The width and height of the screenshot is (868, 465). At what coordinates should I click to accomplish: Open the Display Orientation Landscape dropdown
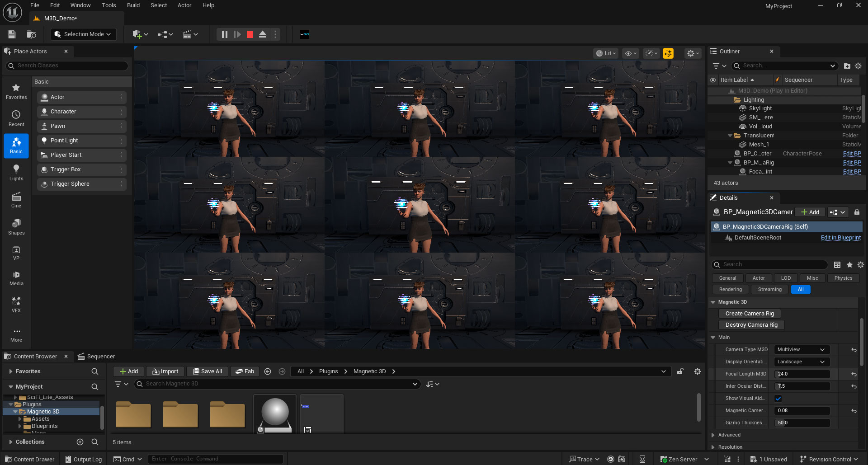click(x=801, y=362)
